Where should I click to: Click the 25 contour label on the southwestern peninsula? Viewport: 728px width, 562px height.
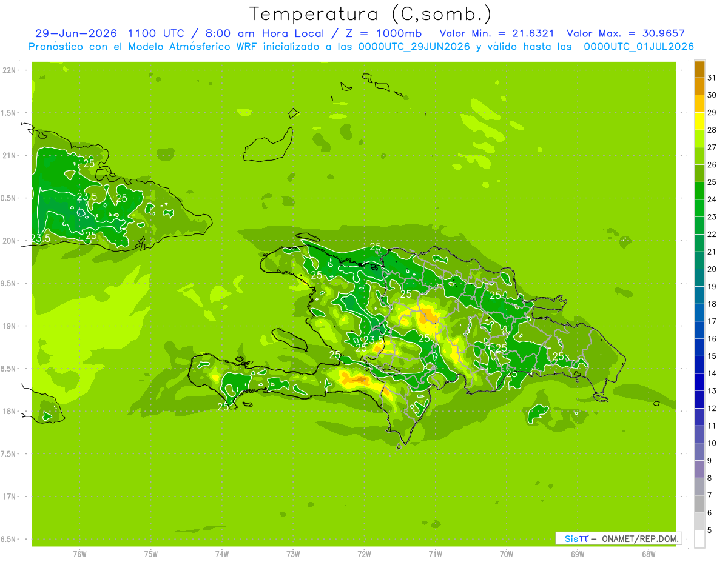pos(223,407)
